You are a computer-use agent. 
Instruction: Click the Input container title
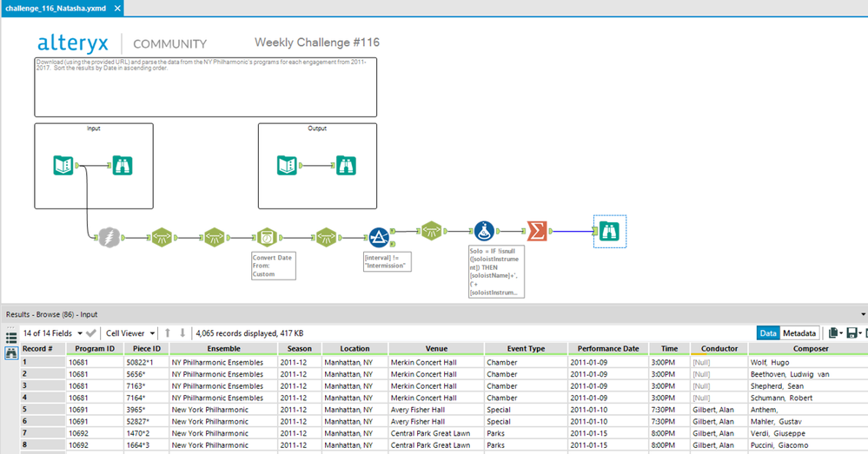94,128
